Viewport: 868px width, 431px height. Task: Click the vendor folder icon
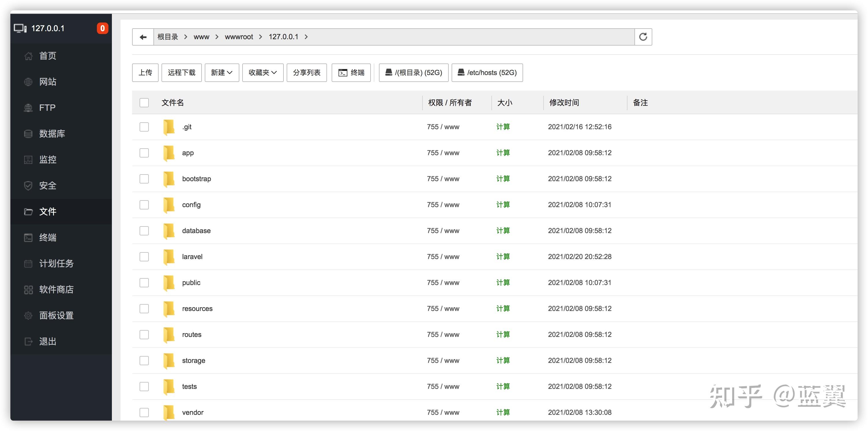pyautogui.click(x=168, y=412)
